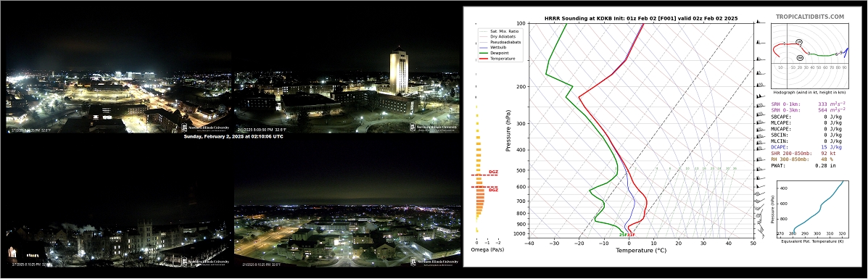Click the upper red DGZ marker label

pos(493,172)
